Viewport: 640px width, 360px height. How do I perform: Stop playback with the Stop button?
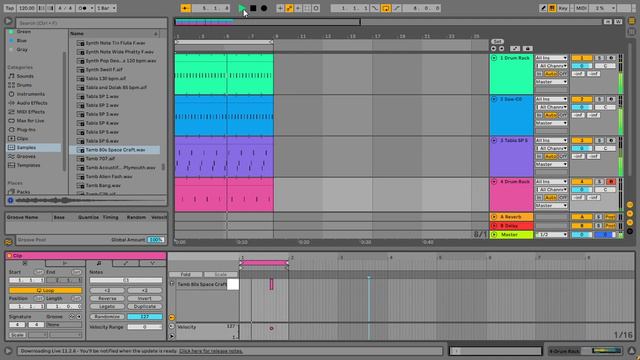(253, 8)
